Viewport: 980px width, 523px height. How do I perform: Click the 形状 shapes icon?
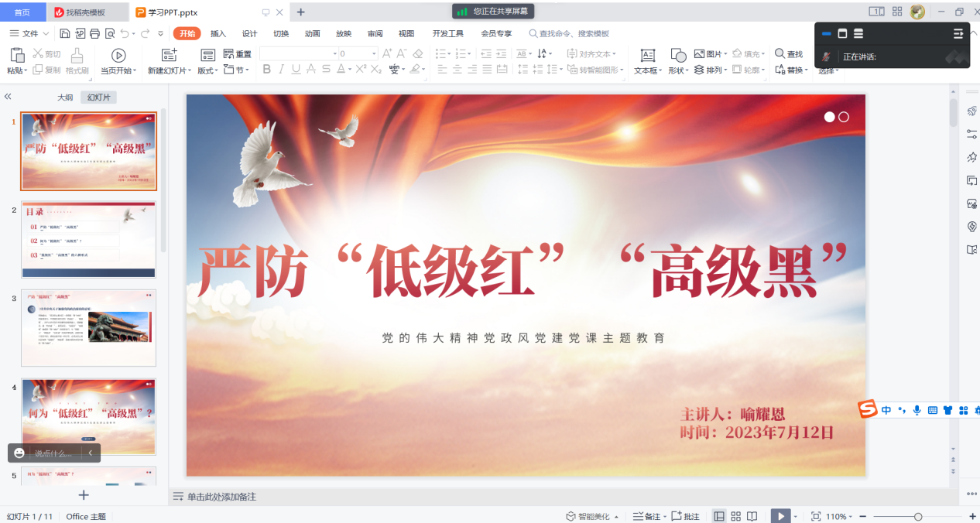(x=678, y=55)
